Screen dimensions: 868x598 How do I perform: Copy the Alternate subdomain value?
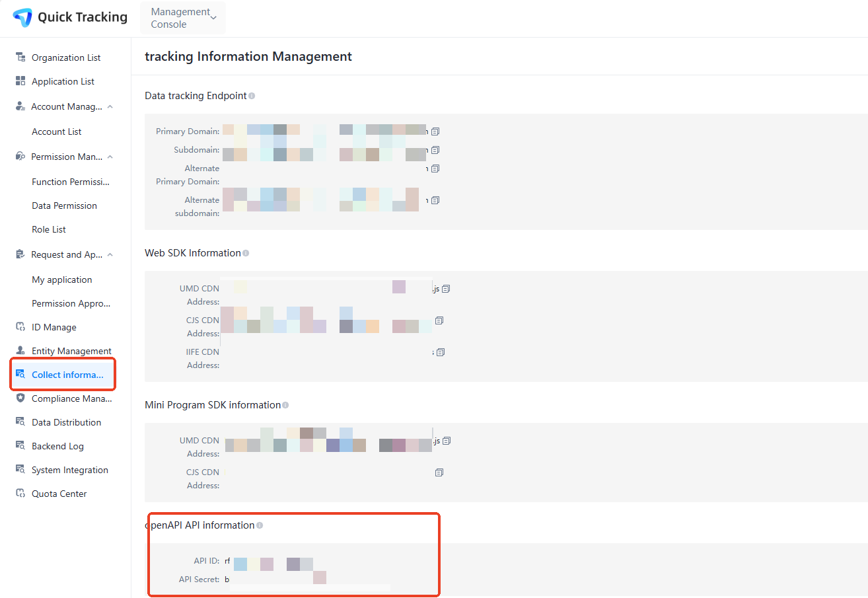[435, 200]
